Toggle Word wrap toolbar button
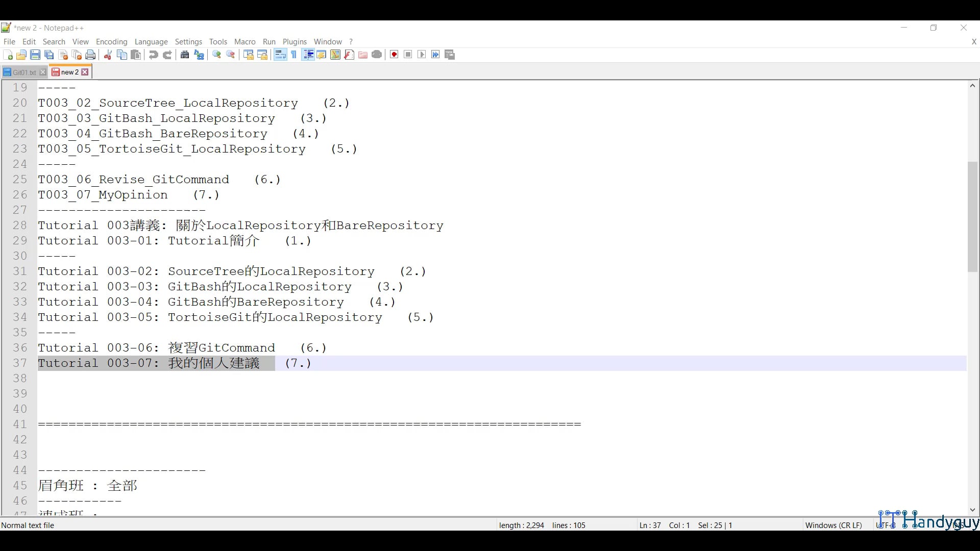 [280, 55]
